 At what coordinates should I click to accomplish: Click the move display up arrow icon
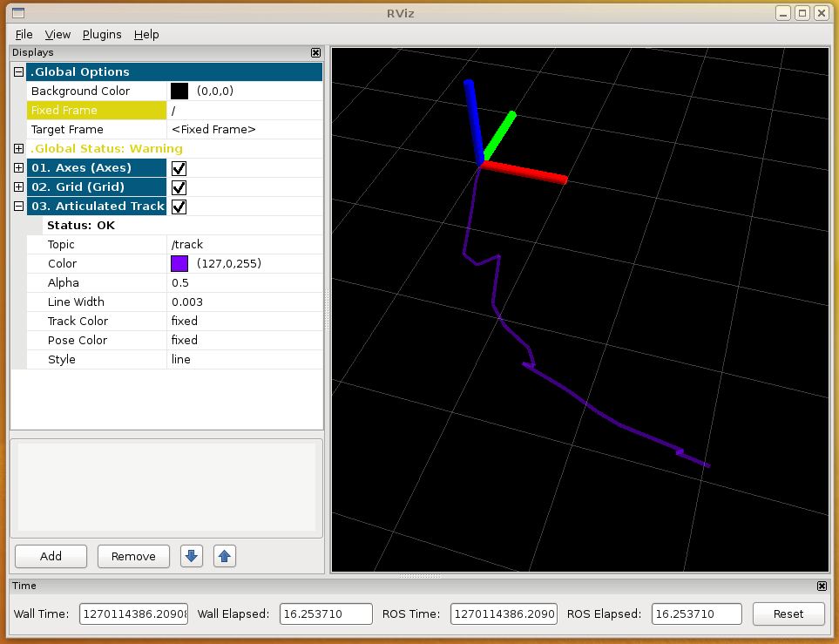tap(225, 556)
